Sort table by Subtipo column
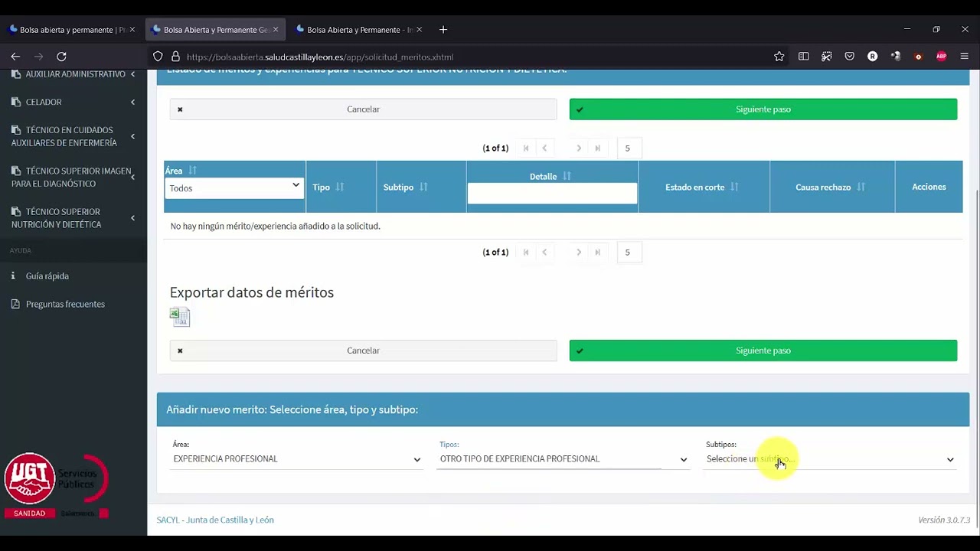This screenshot has width=980, height=551. click(423, 187)
